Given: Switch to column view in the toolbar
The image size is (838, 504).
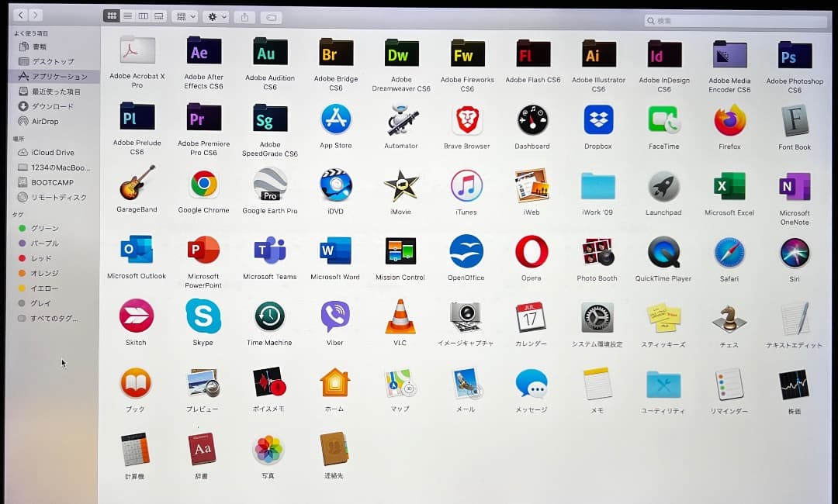Looking at the screenshot, I should [143, 16].
